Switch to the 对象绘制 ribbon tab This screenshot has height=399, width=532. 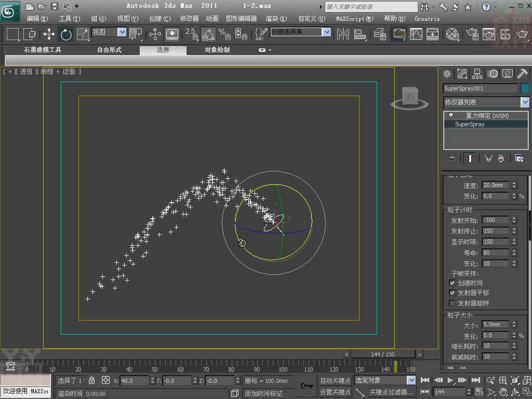click(x=217, y=50)
